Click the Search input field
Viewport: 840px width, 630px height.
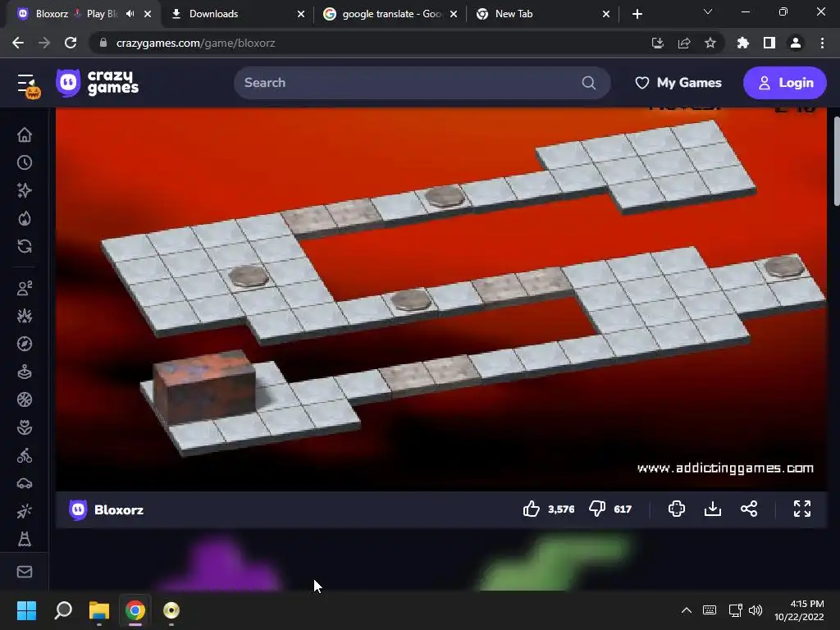tap(422, 83)
